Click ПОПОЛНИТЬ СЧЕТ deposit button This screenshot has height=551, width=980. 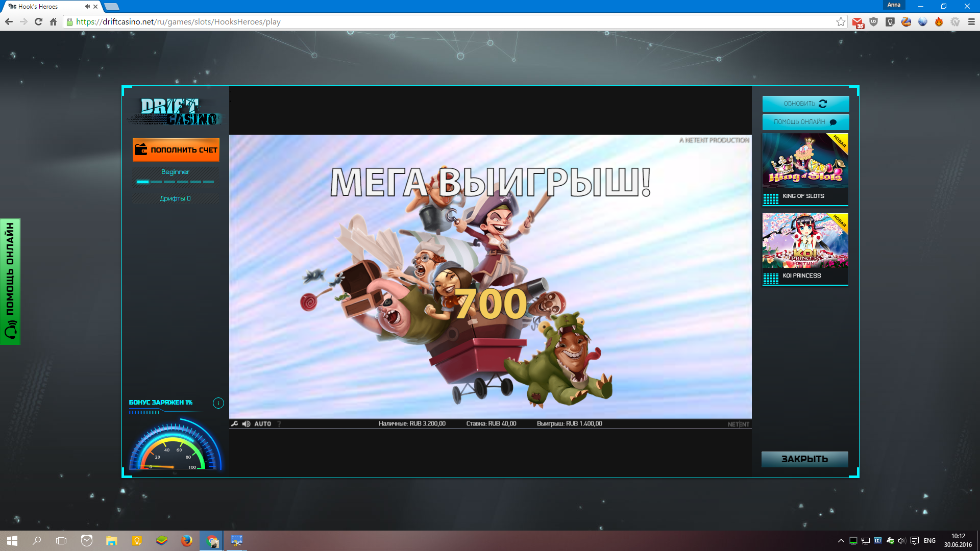tap(176, 149)
